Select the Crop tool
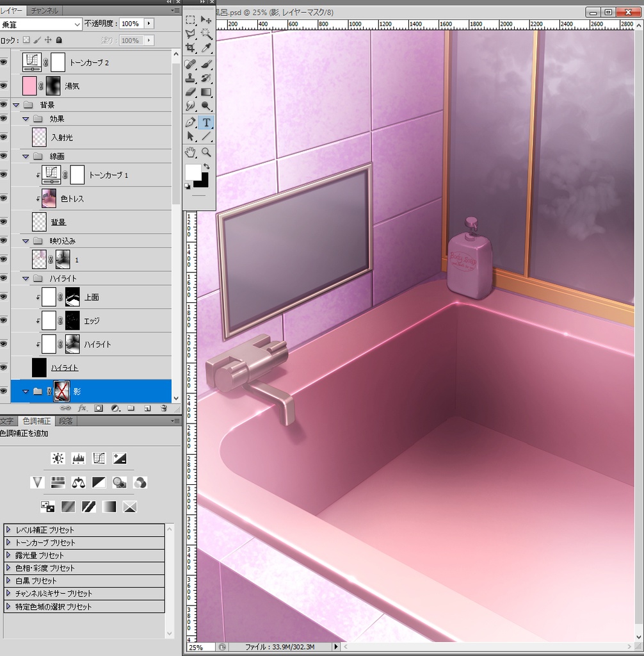This screenshot has height=656, width=644. coord(189,49)
